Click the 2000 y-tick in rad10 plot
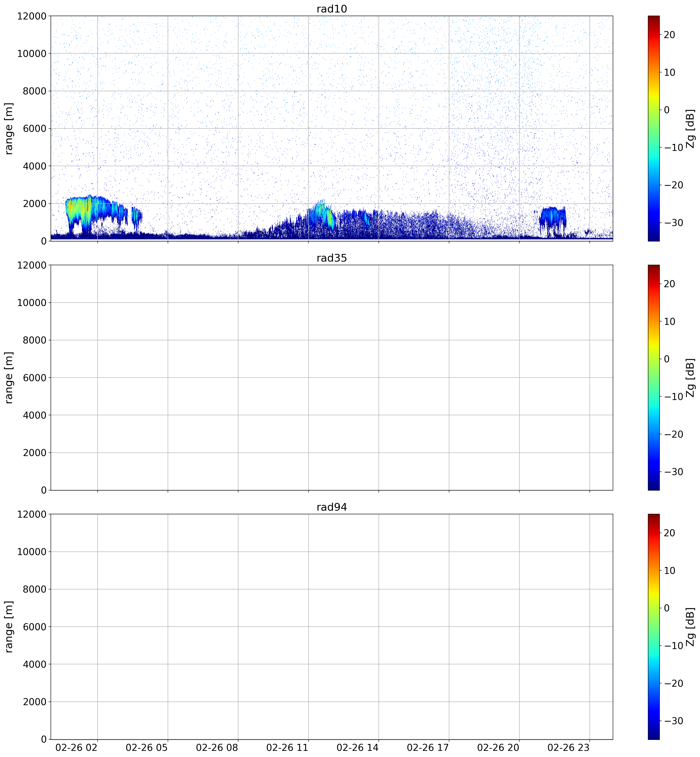 pyautogui.click(x=35, y=204)
